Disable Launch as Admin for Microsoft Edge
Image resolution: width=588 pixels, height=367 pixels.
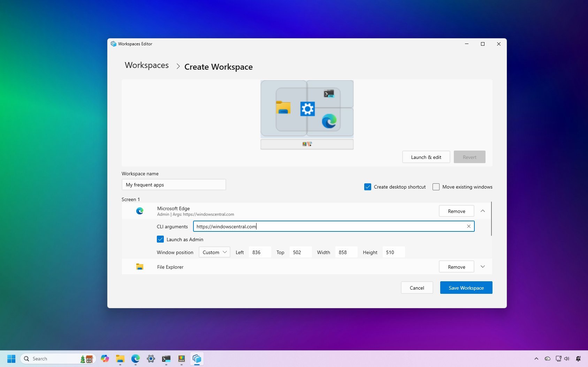pyautogui.click(x=160, y=239)
